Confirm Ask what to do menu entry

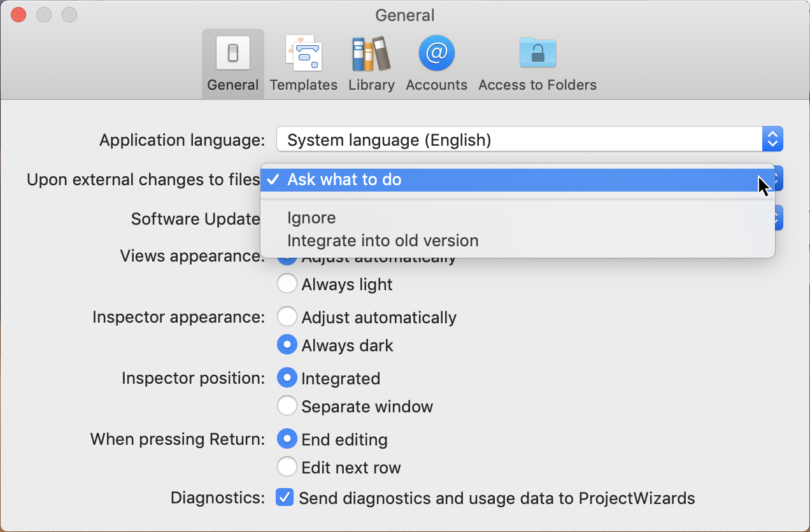click(344, 179)
